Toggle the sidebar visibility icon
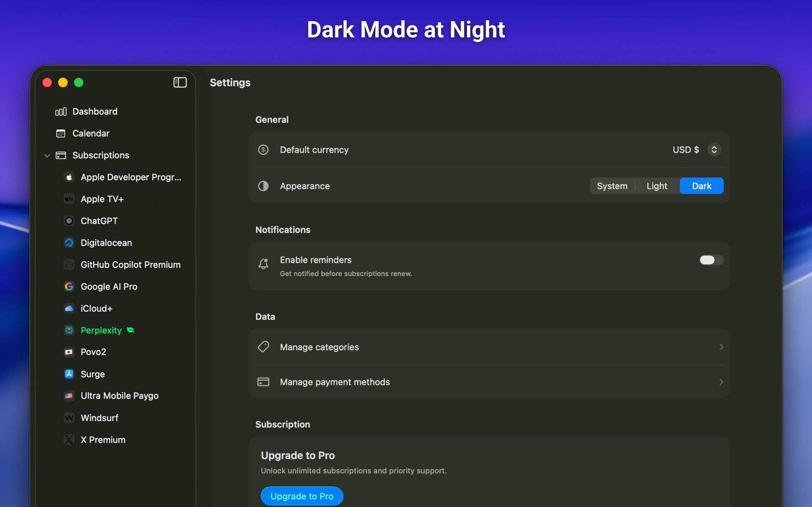 pos(180,82)
